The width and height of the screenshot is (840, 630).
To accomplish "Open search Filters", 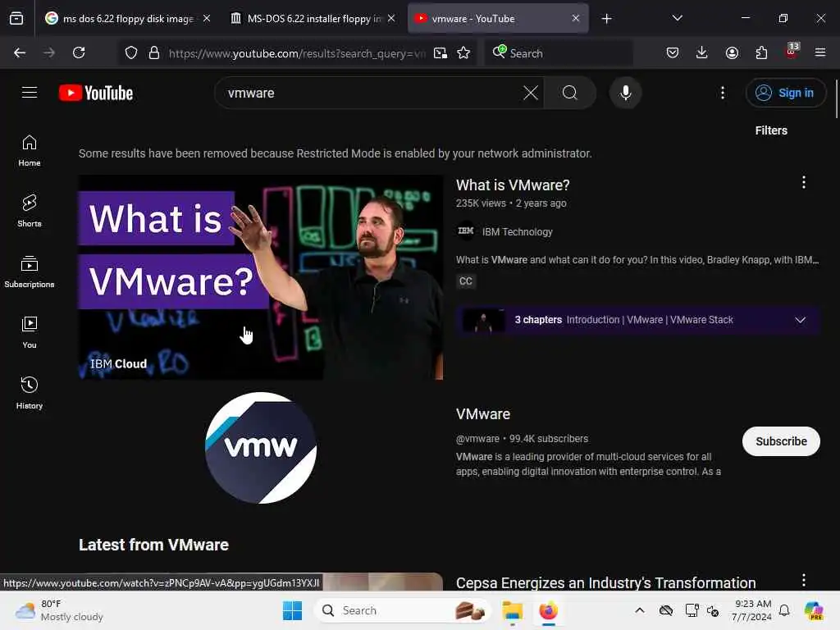I will (x=771, y=130).
